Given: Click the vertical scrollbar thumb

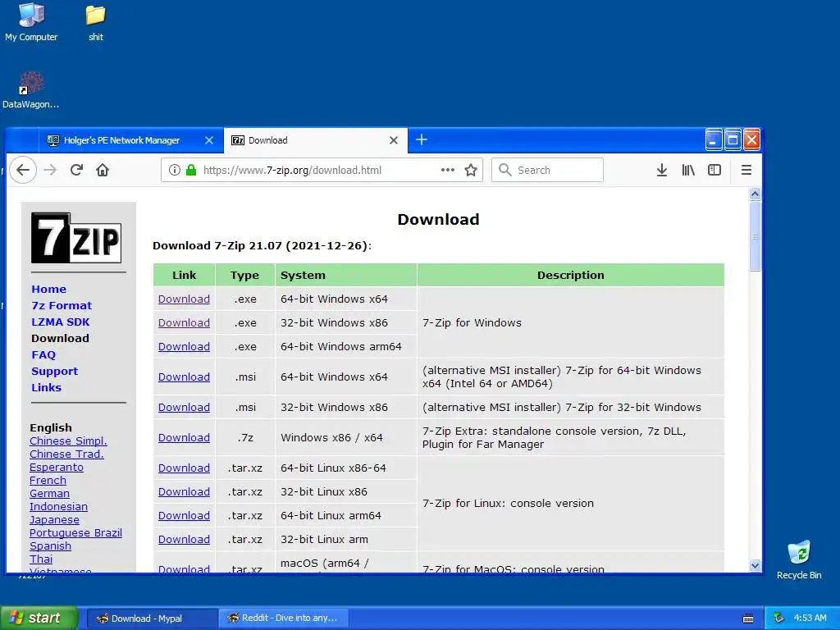Looking at the screenshot, I should click(x=755, y=236).
